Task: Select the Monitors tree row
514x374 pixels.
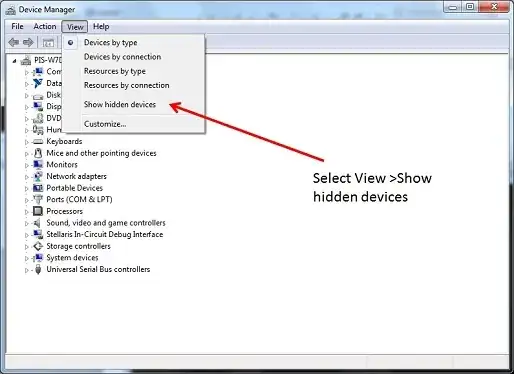Action: coord(62,165)
